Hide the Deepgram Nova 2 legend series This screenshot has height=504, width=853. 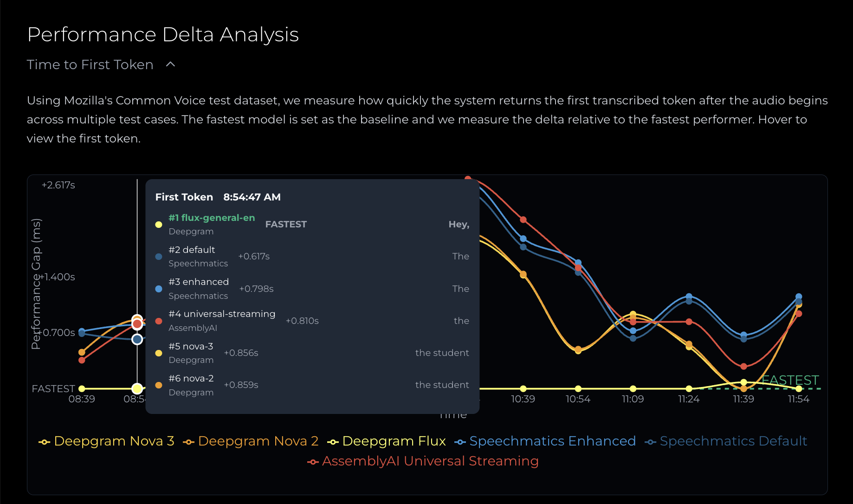pos(251,441)
